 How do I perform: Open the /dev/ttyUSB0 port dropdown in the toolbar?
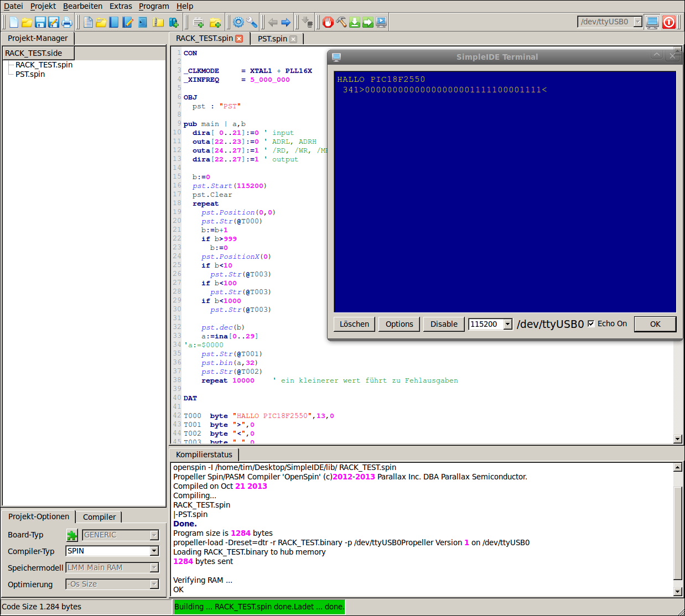[x=637, y=22]
